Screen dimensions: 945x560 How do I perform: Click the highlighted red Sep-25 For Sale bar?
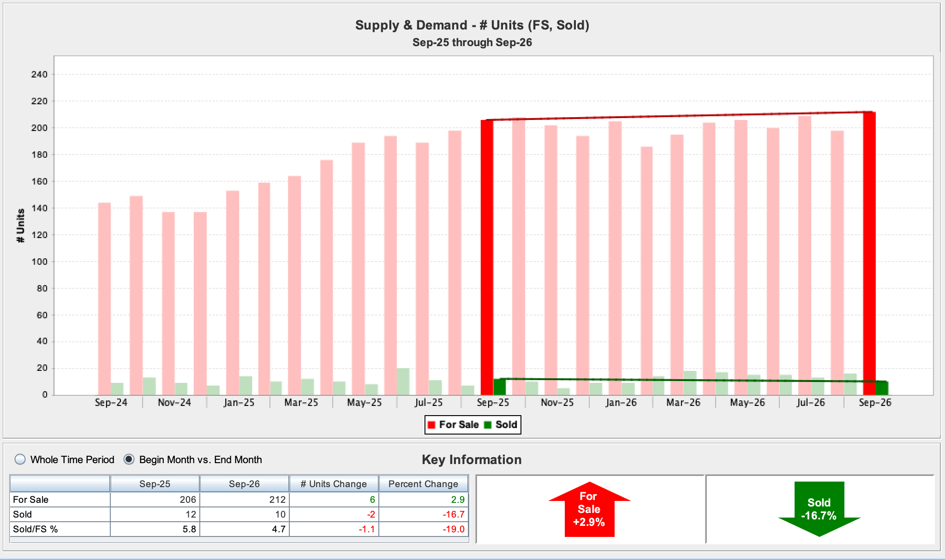(x=487, y=257)
